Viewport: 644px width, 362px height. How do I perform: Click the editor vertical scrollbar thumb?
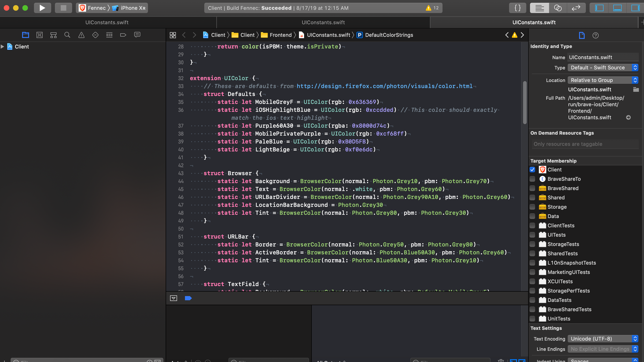coord(525,102)
